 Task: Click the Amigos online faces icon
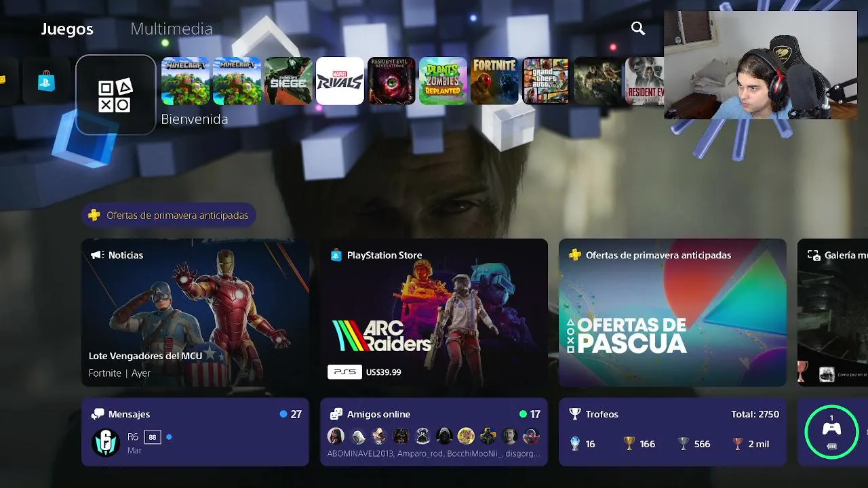coord(336,414)
